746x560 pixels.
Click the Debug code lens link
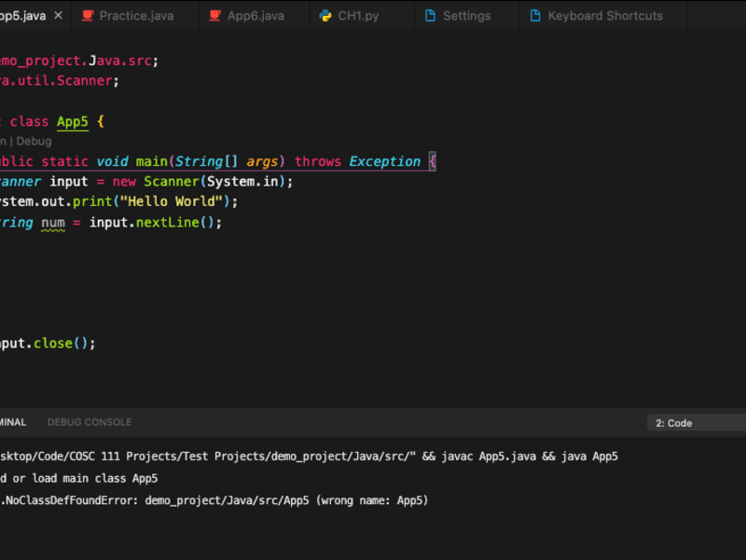coord(34,142)
